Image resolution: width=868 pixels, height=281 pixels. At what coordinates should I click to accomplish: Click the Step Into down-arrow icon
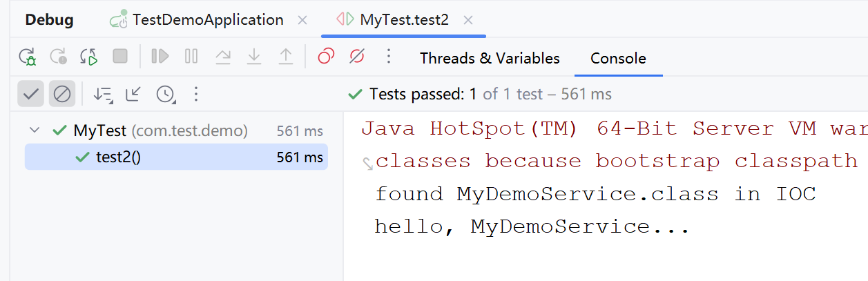(x=254, y=57)
